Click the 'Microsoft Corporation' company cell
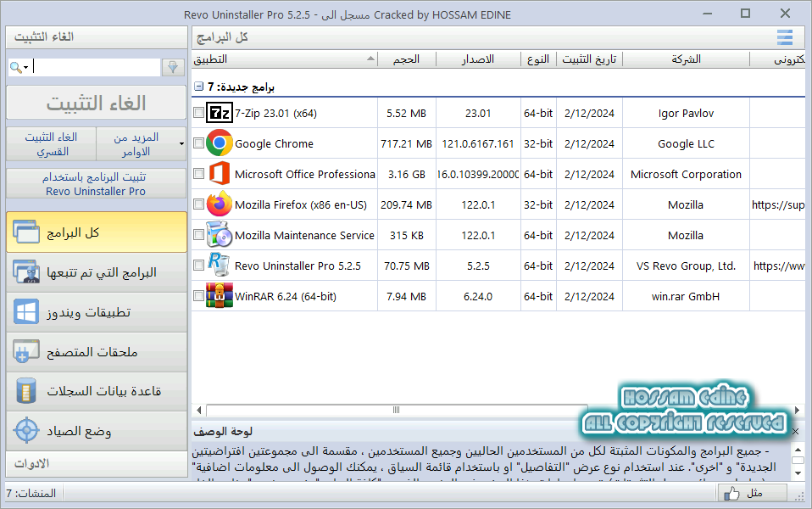The image size is (812, 509). 686,174
